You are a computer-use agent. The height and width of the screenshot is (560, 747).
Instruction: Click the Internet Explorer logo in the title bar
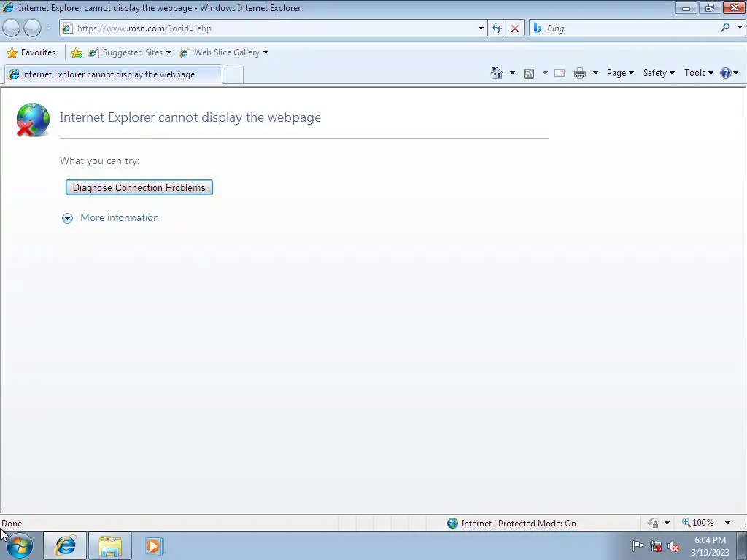tap(7, 7)
